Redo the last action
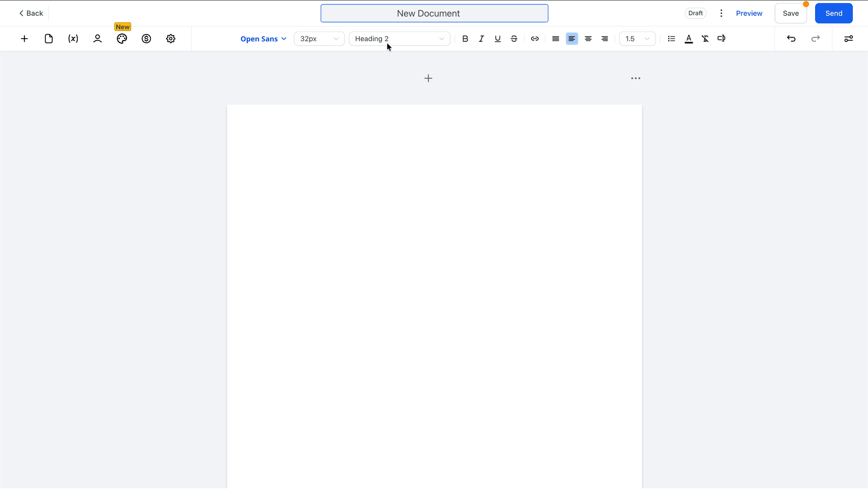868x501 pixels. tap(816, 39)
